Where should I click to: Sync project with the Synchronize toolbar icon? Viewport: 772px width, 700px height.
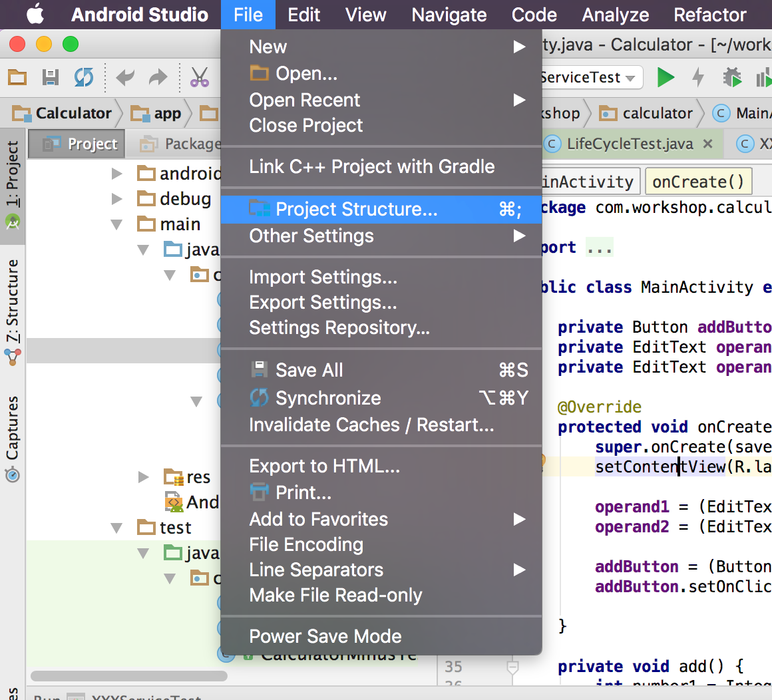(83, 77)
